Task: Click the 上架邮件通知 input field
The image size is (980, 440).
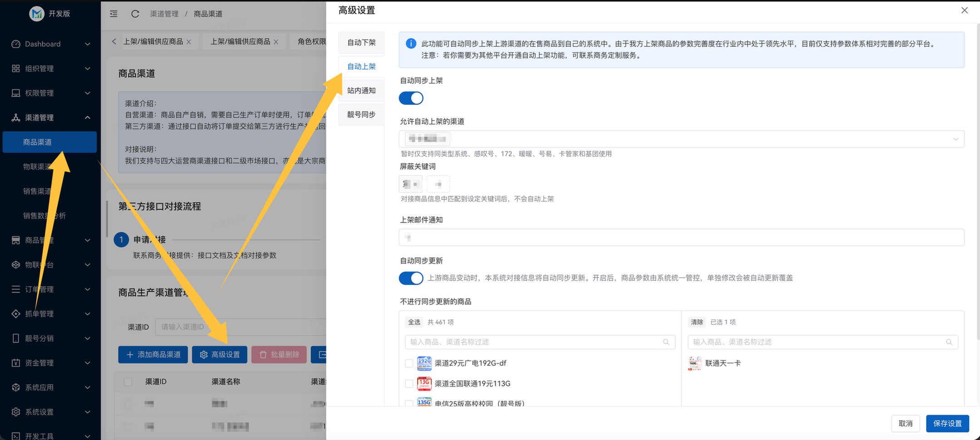Action: point(681,238)
